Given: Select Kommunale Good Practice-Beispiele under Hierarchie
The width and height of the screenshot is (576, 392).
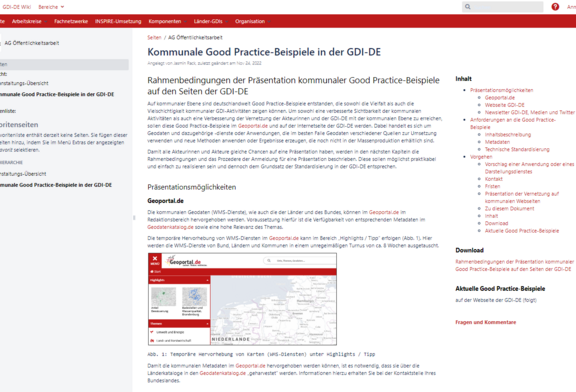Looking at the screenshot, I should (56, 185).
